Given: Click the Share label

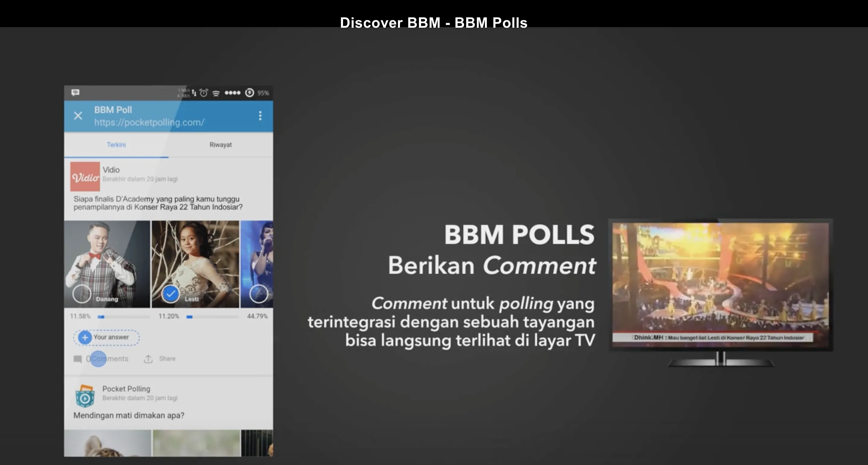Looking at the screenshot, I should pyautogui.click(x=167, y=359).
